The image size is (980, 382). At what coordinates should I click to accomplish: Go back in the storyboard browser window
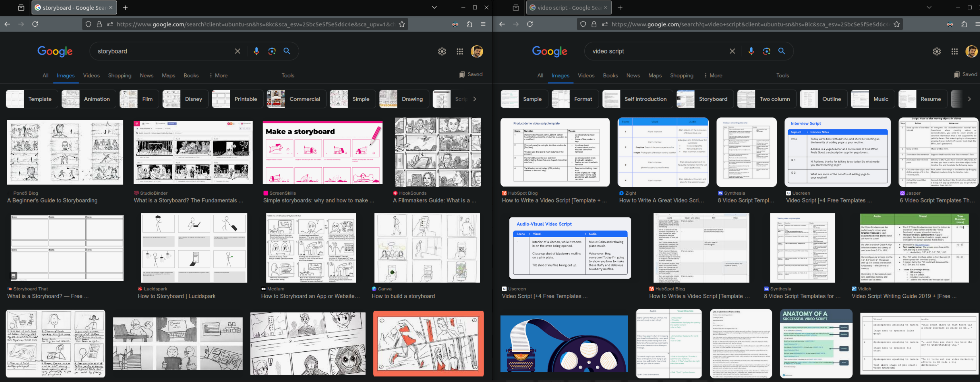pyautogui.click(x=7, y=24)
